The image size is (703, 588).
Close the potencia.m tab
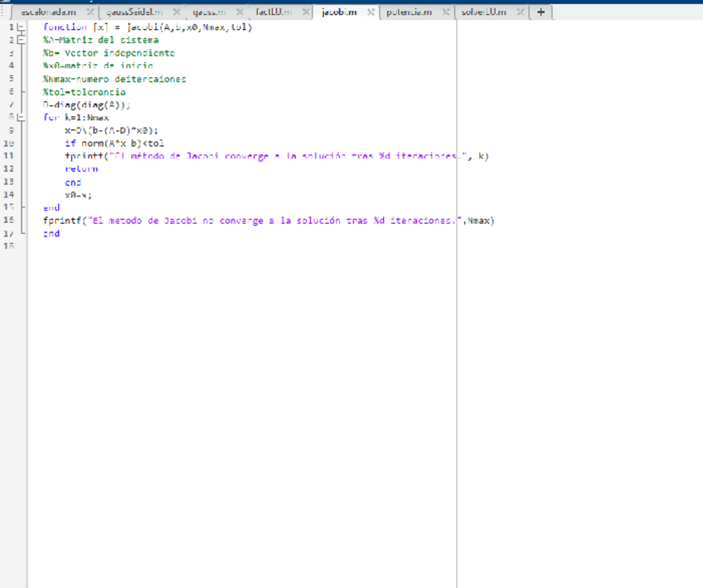click(x=445, y=12)
